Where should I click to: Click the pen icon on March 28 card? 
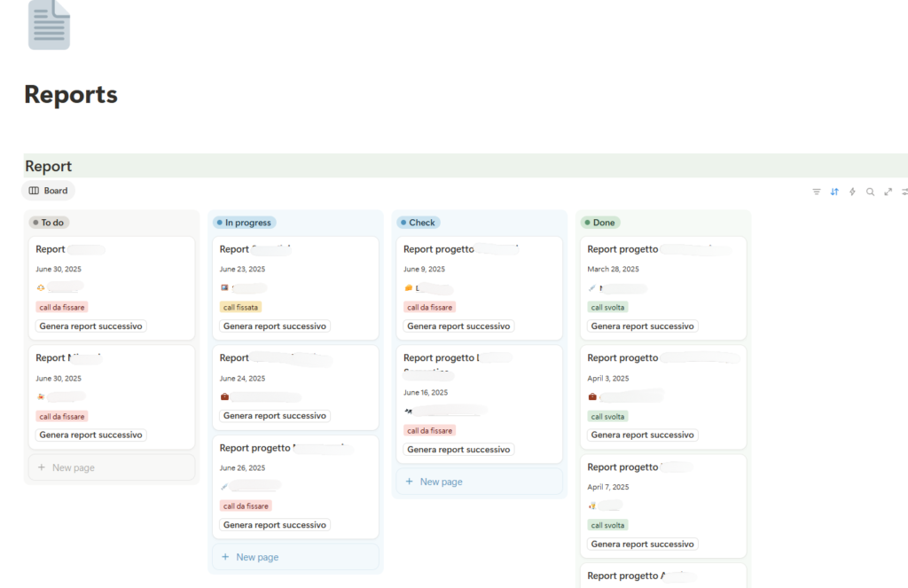[591, 288]
